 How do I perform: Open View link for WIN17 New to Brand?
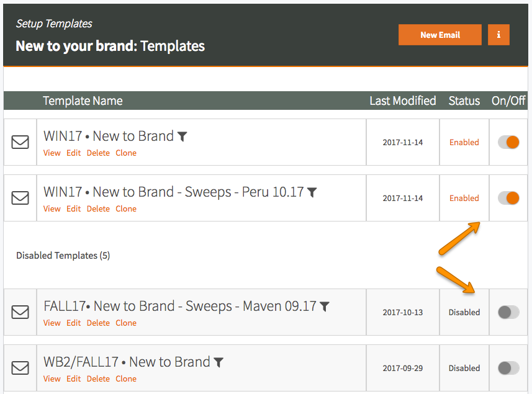point(52,153)
